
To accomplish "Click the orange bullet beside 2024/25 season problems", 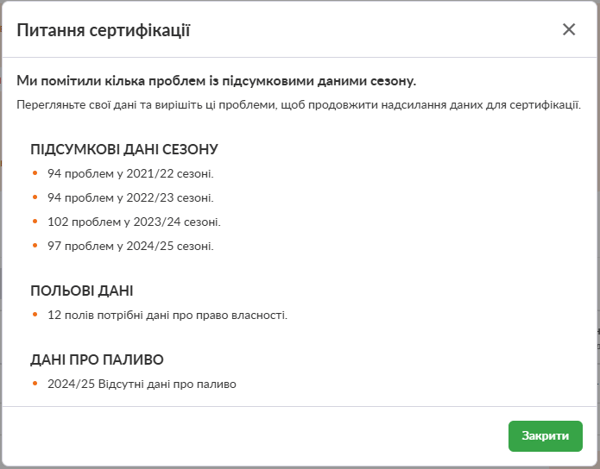I will point(35,245).
